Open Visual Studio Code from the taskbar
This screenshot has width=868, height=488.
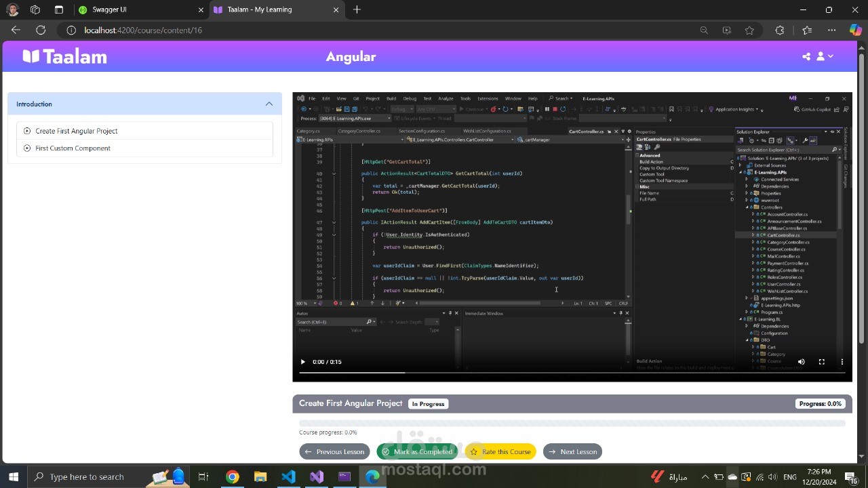click(288, 476)
